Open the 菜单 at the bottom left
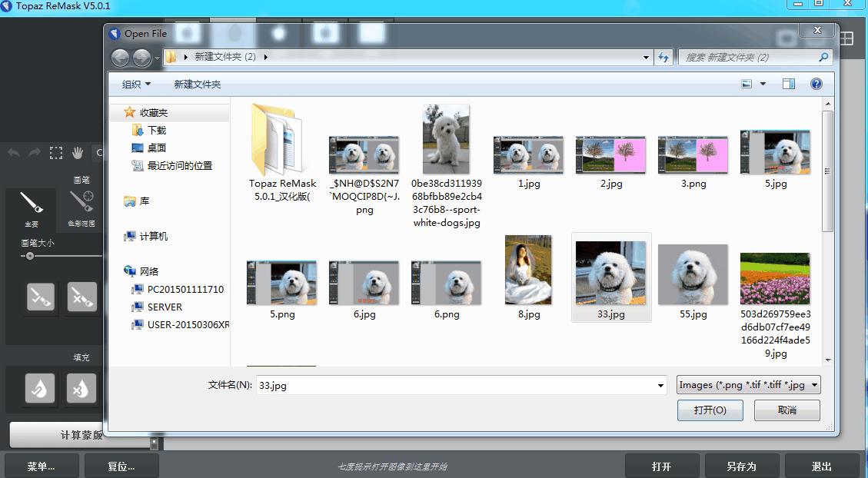Image resolution: width=868 pixels, height=478 pixels. [41, 466]
